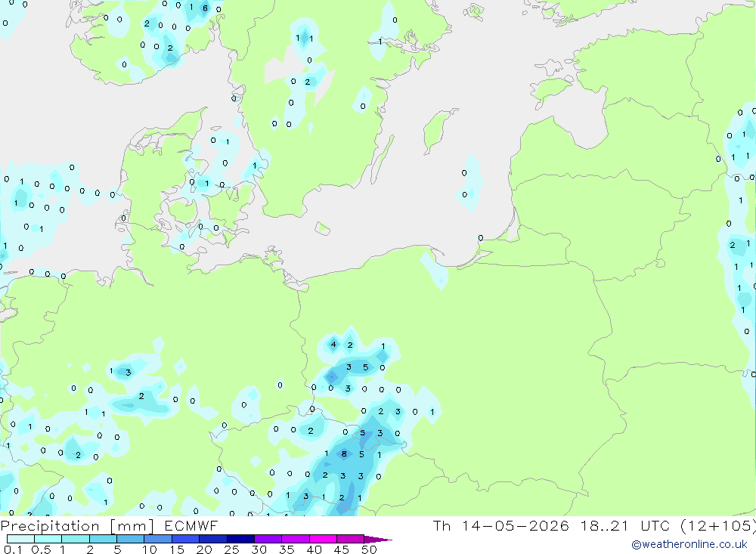This screenshot has width=756, height=554.
Task: Click the 'ECMWF' model label
Action: pos(191,525)
